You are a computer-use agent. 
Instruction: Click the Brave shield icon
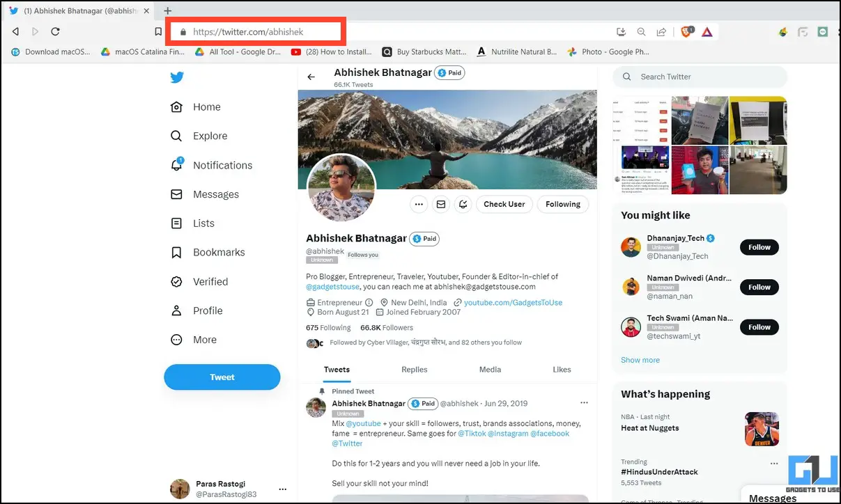[686, 31]
